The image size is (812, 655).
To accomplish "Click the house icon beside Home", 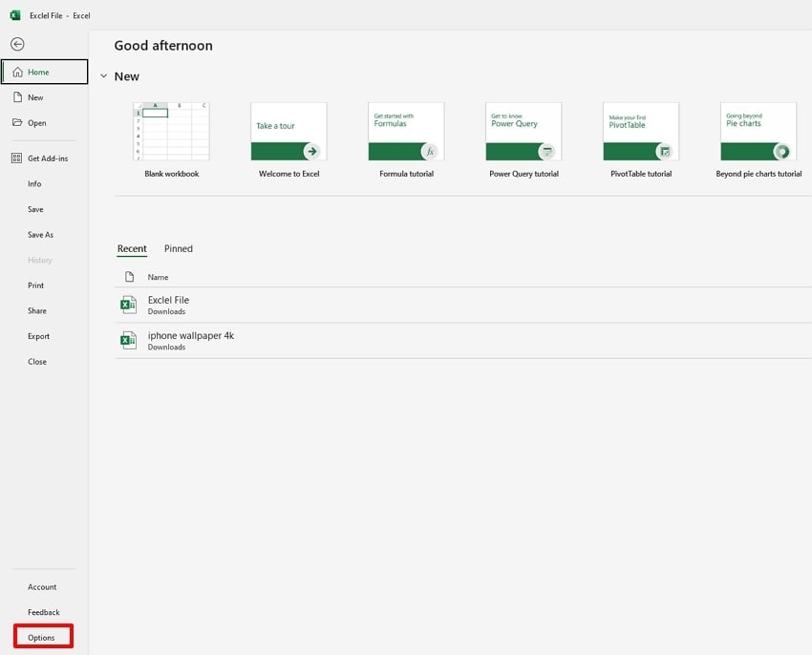I will 17,72.
